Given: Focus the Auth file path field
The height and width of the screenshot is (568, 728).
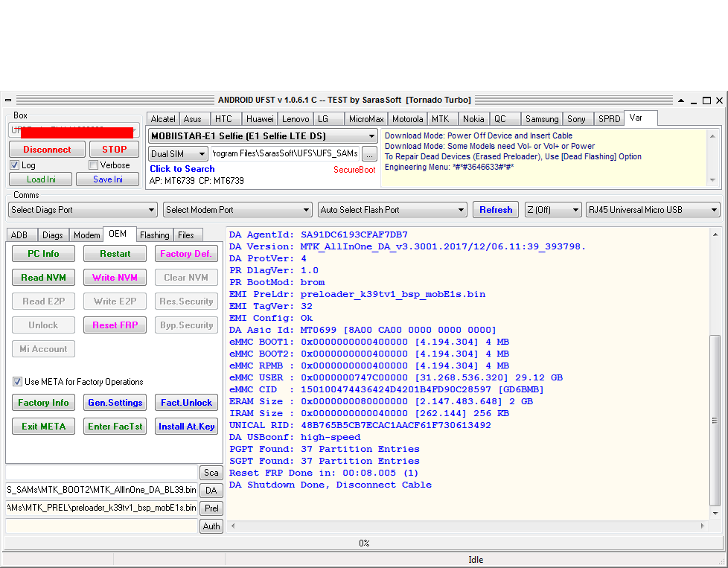Looking at the screenshot, I should coord(102,526).
